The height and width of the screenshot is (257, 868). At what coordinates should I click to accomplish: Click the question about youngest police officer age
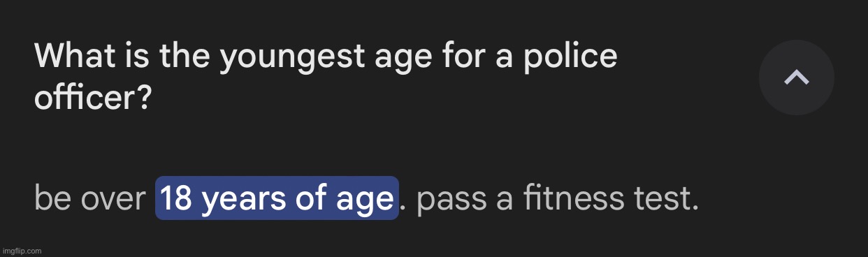tap(326, 77)
